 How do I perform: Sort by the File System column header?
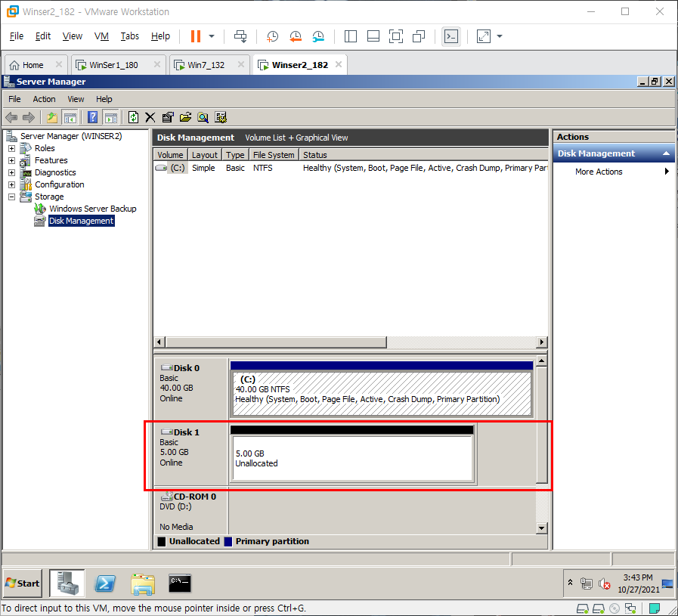(x=274, y=155)
